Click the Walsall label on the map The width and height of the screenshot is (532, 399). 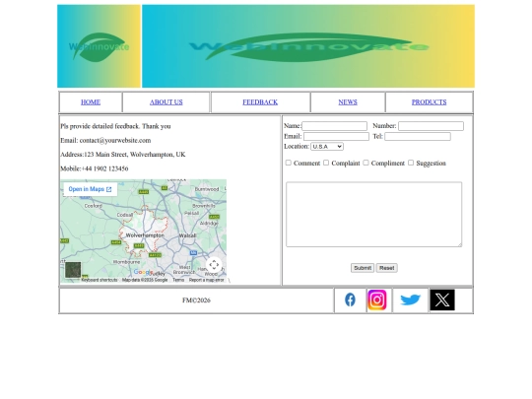click(x=187, y=235)
